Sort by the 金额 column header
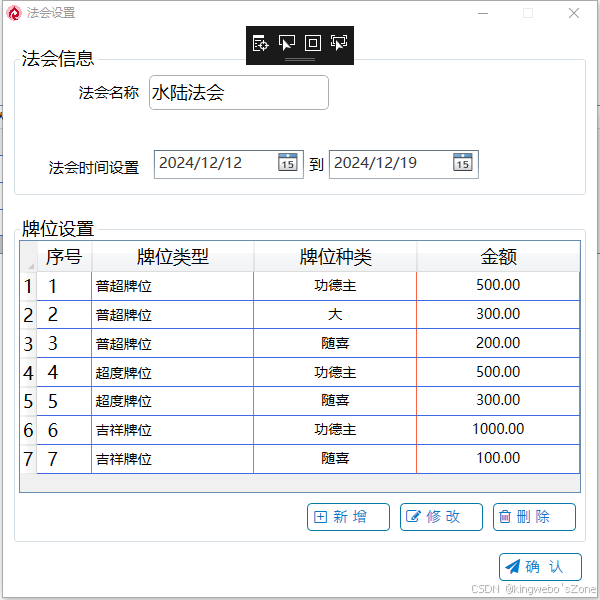 click(498, 256)
